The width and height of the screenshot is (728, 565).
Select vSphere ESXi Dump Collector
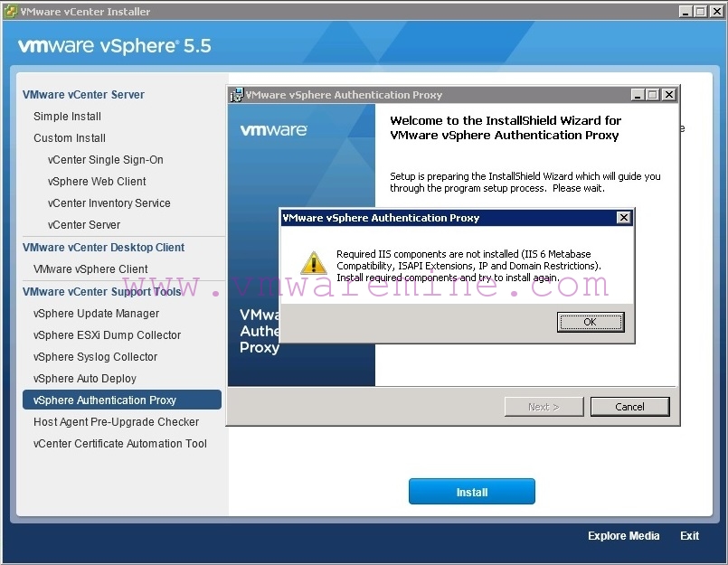107,335
